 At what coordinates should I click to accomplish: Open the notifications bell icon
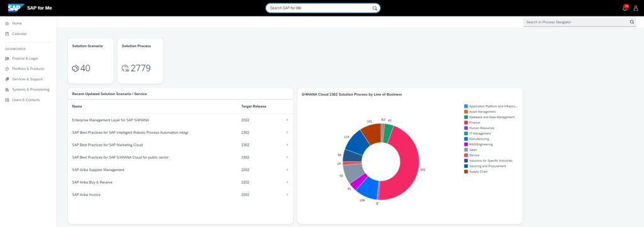coord(625,8)
